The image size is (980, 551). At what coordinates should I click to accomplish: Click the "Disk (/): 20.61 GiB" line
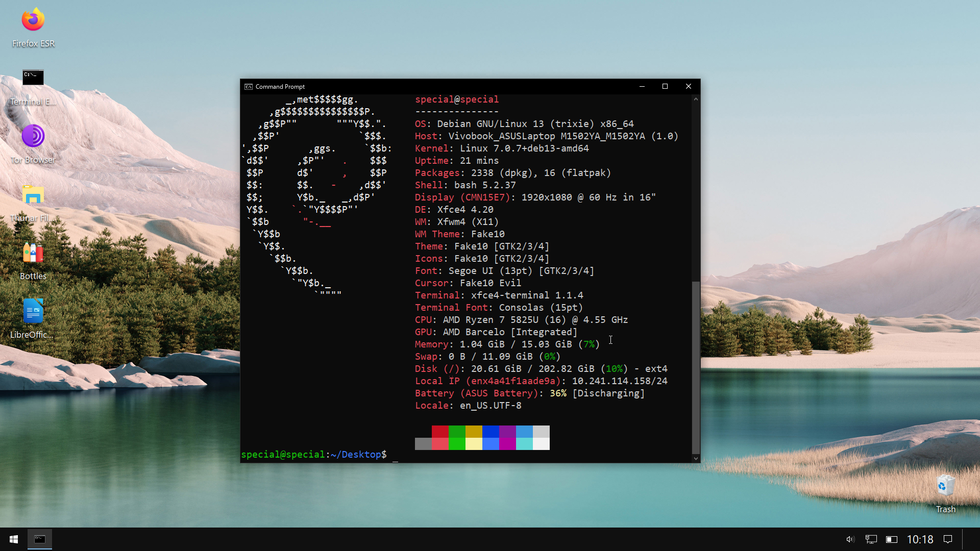(541, 369)
